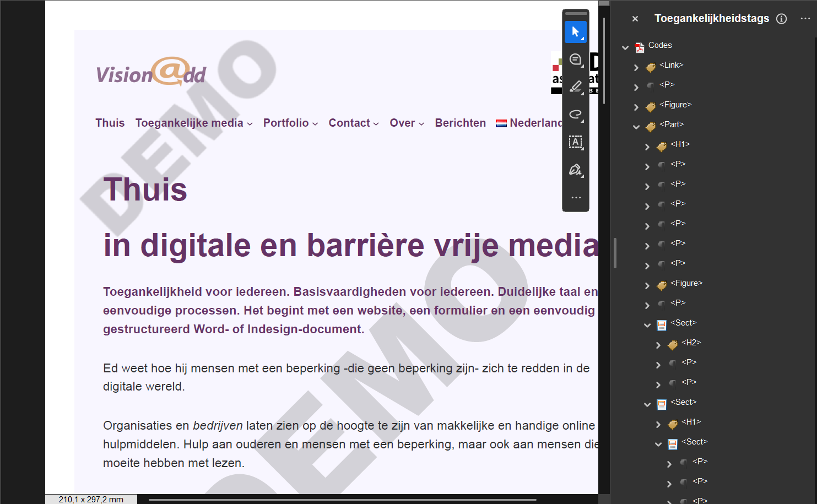Click the Berichten link
The image size is (817, 504).
pos(460,123)
